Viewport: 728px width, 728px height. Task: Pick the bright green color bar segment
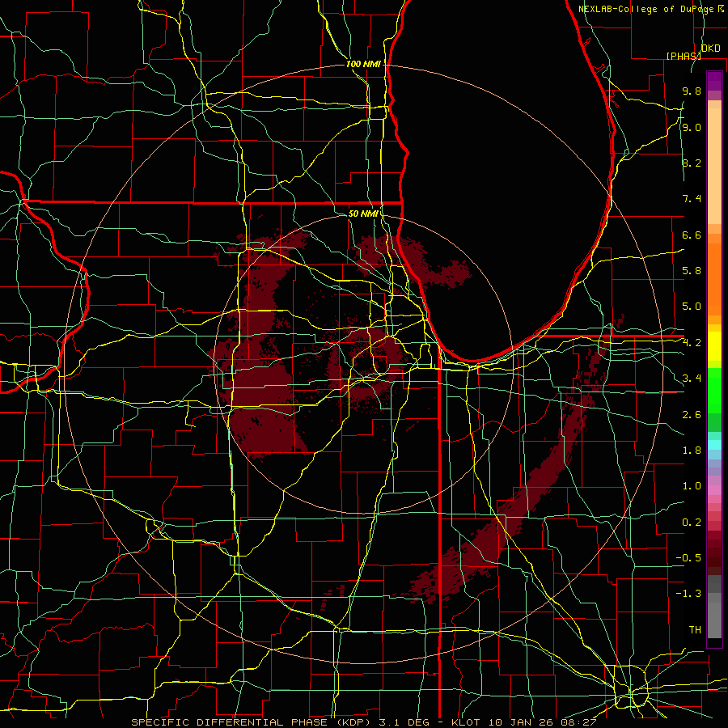point(714,390)
